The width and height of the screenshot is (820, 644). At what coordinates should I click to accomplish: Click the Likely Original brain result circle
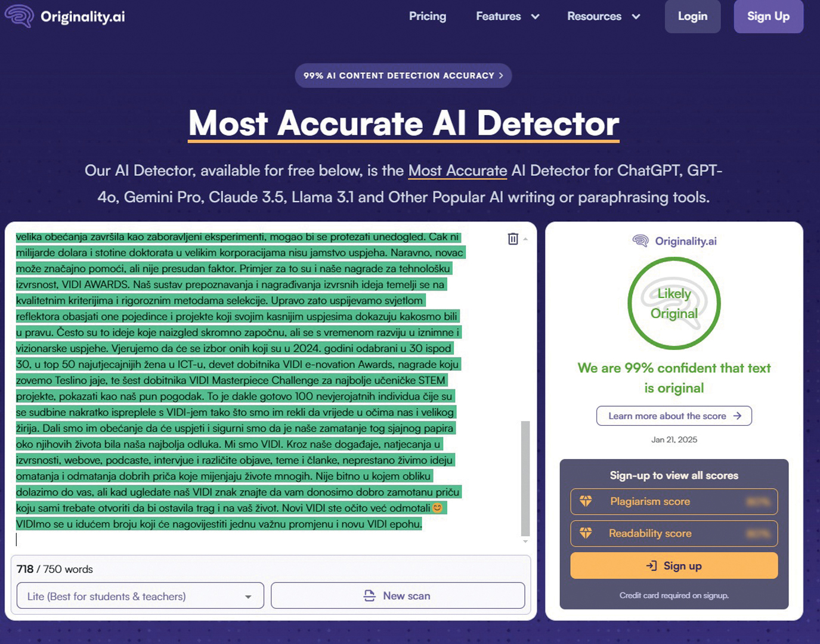click(x=674, y=304)
